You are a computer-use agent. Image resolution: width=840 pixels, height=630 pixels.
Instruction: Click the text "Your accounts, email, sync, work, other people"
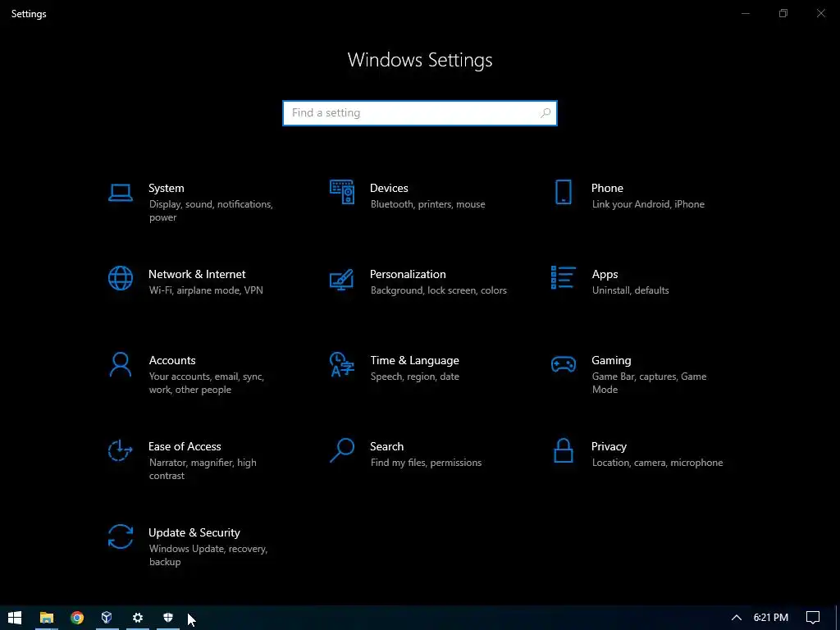tap(206, 383)
